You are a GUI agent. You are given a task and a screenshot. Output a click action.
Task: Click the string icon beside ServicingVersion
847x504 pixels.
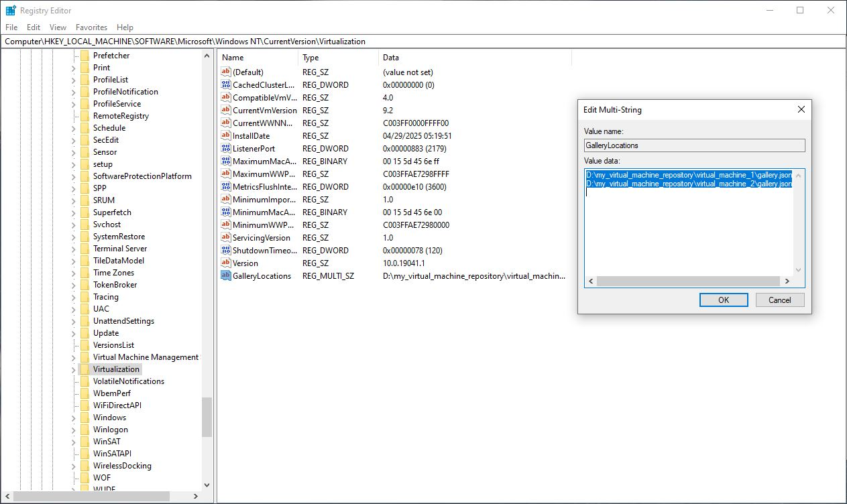tap(225, 237)
